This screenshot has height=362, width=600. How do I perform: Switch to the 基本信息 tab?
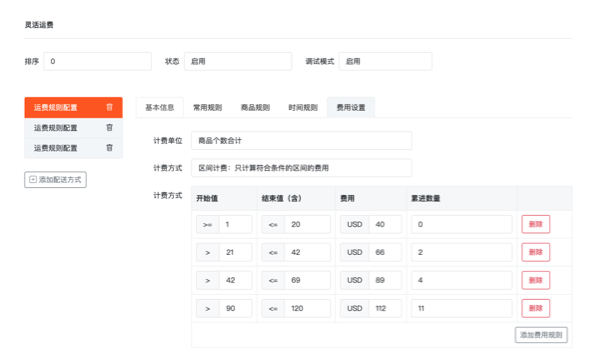tap(160, 108)
